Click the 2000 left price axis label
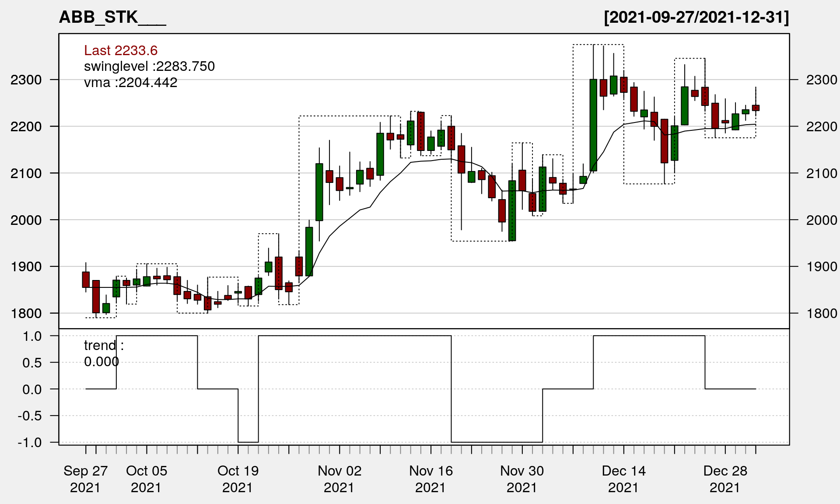 click(x=26, y=220)
